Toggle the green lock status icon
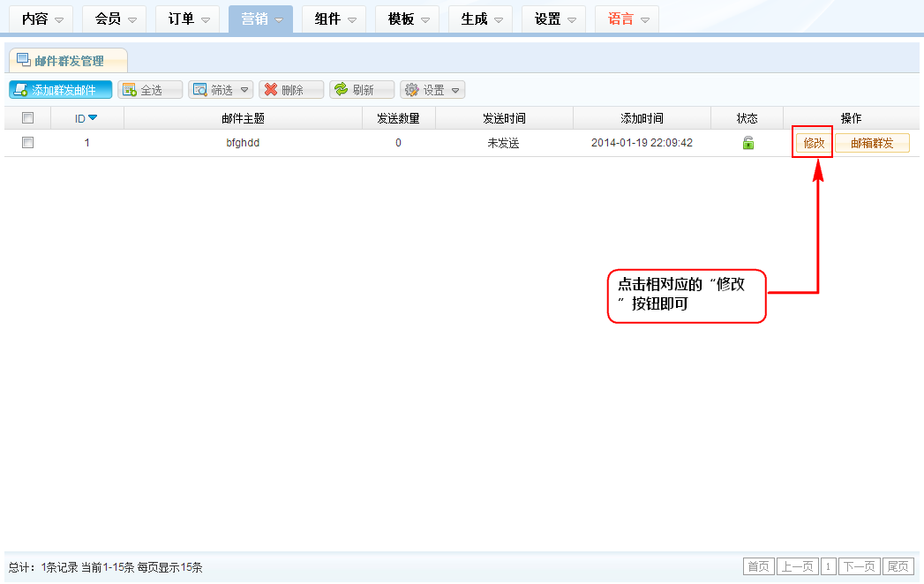 (x=748, y=143)
